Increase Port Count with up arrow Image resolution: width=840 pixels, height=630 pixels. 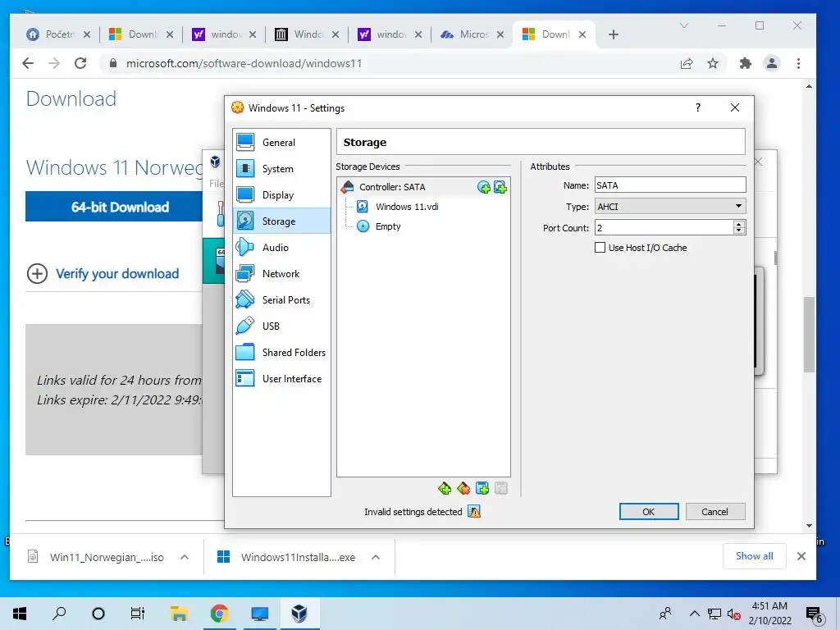point(739,224)
